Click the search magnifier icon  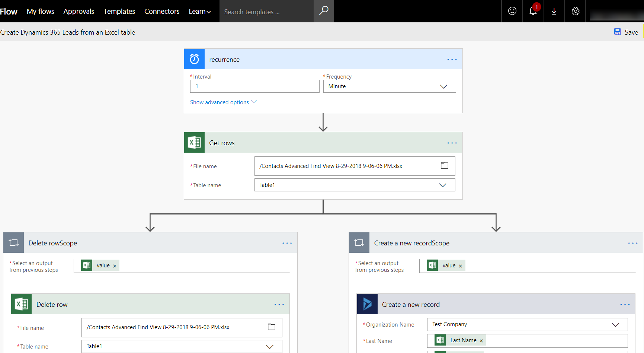pos(324,11)
